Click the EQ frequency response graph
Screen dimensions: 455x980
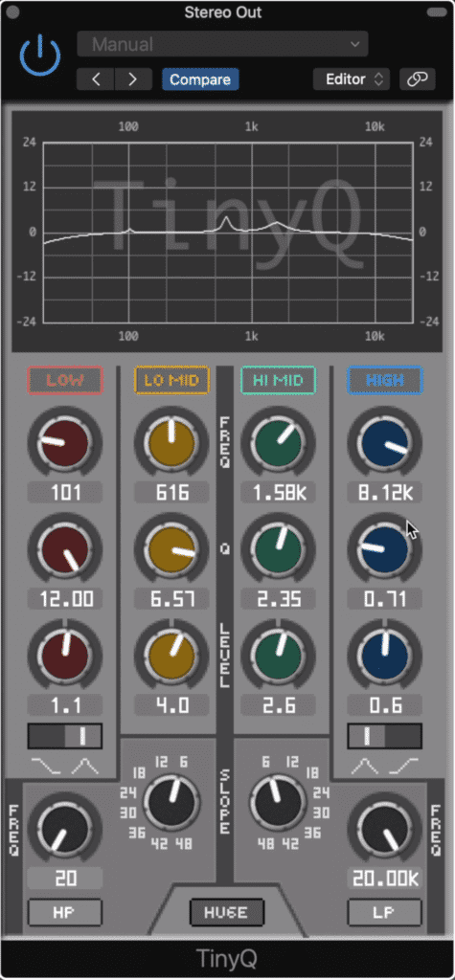[228, 232]
